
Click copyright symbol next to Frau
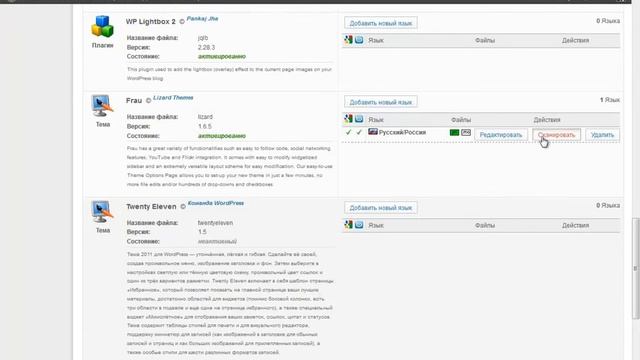coord(149,100)
